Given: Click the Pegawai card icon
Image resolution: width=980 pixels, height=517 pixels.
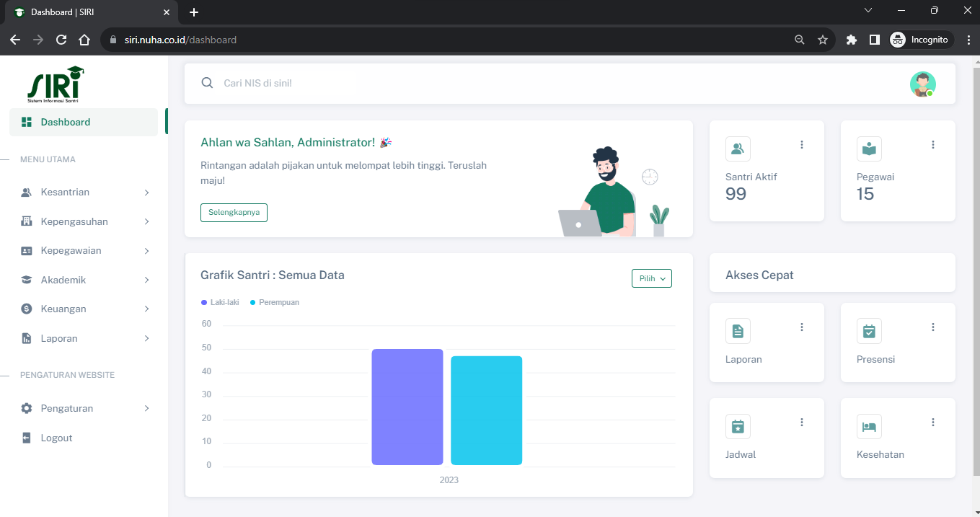Looking at the screenshot, I should click(869, 149).
